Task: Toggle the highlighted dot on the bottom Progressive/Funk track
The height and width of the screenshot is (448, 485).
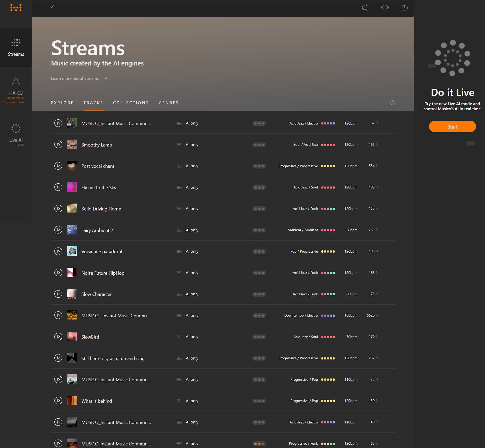Action: 256,443
